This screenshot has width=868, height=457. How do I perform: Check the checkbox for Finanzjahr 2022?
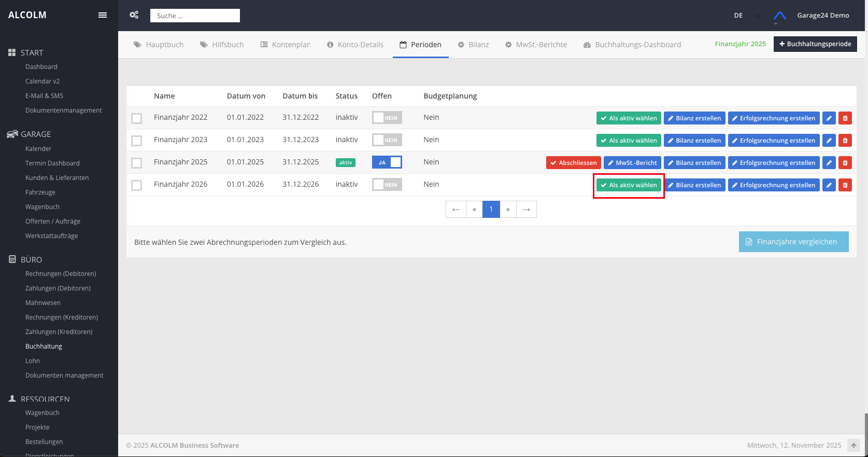(x=137, y=118)
